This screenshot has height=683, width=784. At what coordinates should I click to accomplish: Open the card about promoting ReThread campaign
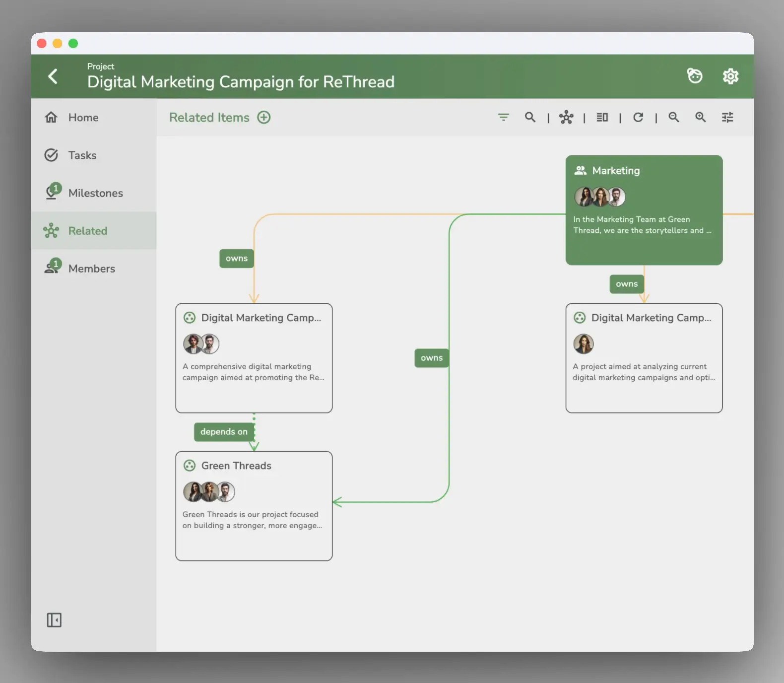click(x=254, y=358)
